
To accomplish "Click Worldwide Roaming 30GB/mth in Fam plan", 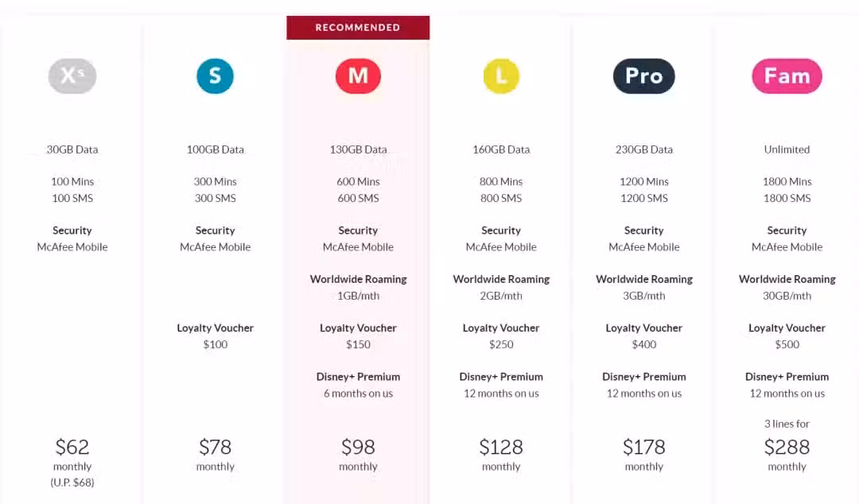I will tap(787, 288).
